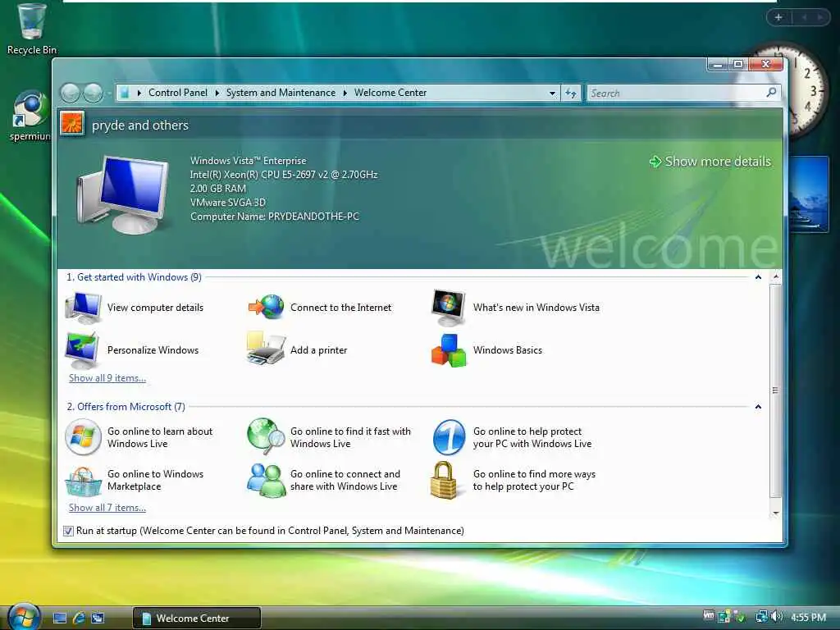Select Welcome Center taskbar button
This screenshot has width=840, height=630.
[197, 619]
